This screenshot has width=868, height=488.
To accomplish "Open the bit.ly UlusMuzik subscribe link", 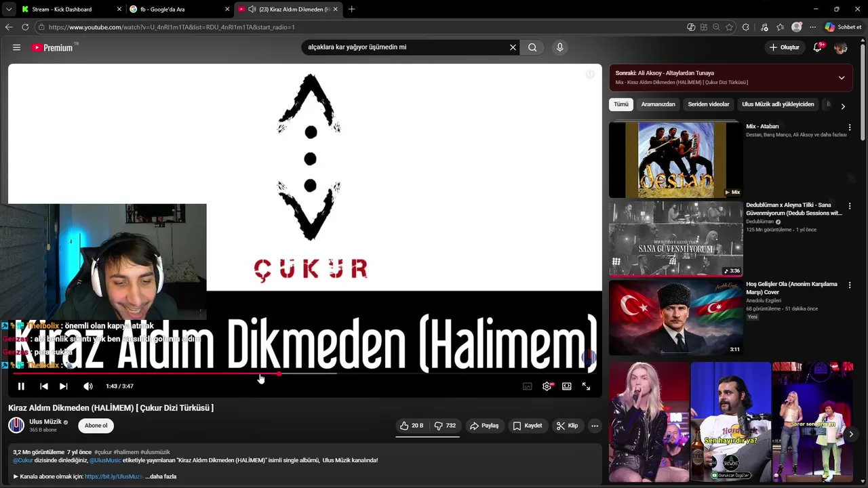I will [114, 476].
